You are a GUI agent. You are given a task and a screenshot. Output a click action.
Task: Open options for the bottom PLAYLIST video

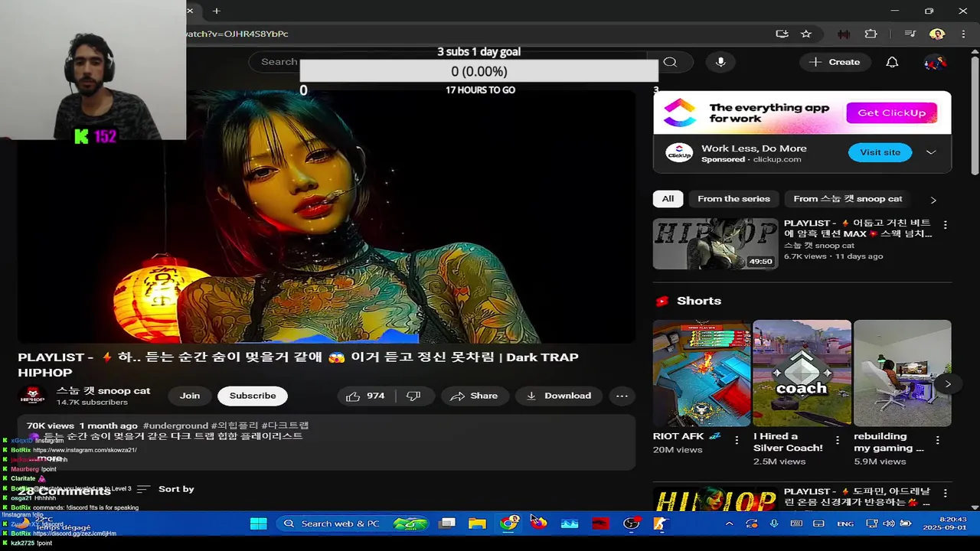tap(946, 494)
